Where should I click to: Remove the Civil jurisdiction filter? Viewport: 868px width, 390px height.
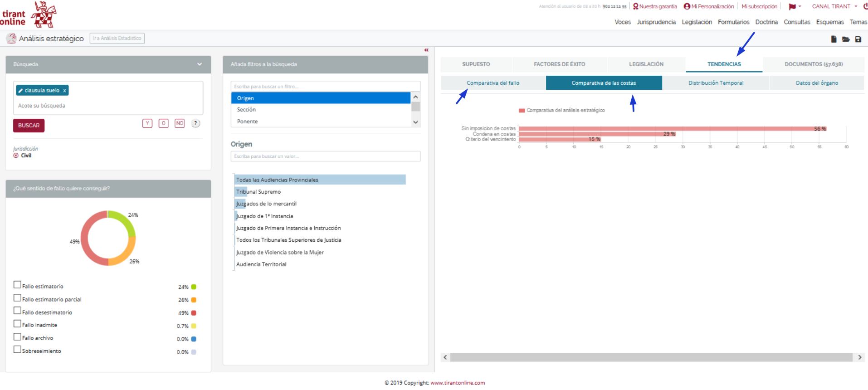[x=16, y=156]
